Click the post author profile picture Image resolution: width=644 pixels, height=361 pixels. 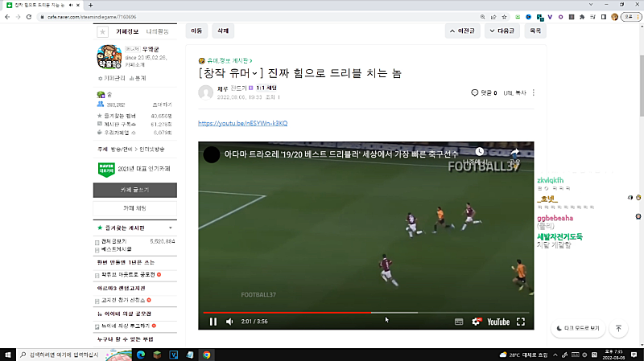(206, 92)
